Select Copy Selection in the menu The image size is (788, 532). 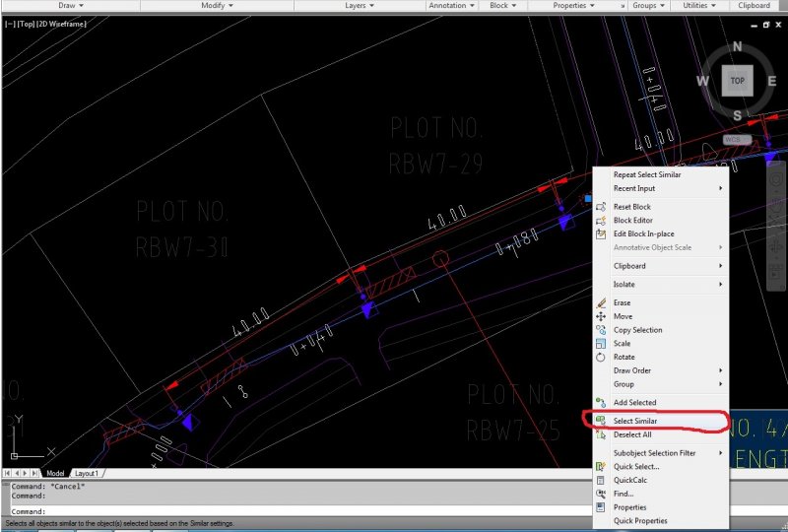[637, 330]
